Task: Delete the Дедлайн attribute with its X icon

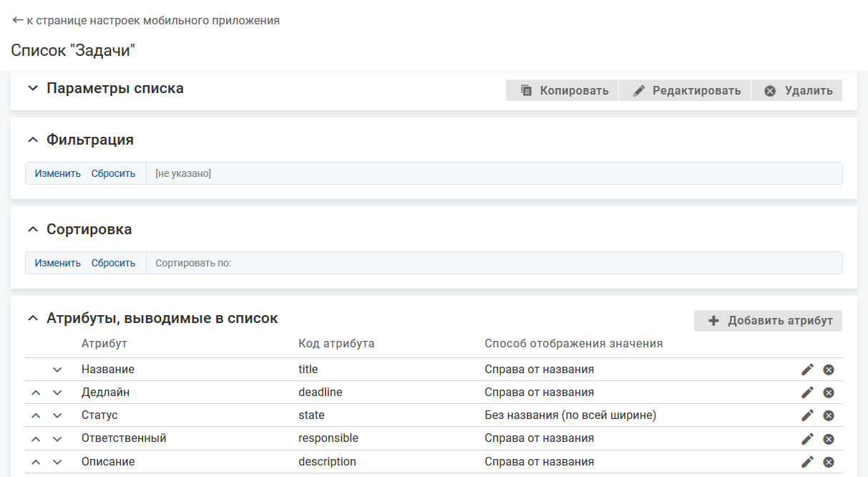Action: (x=829, y=392)
